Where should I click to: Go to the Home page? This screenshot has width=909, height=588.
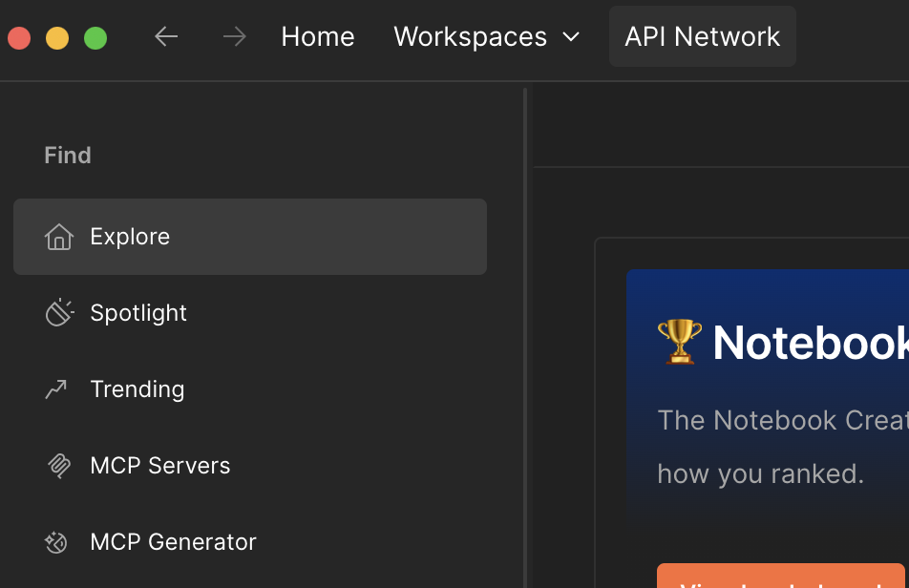(x=318, y=37)
